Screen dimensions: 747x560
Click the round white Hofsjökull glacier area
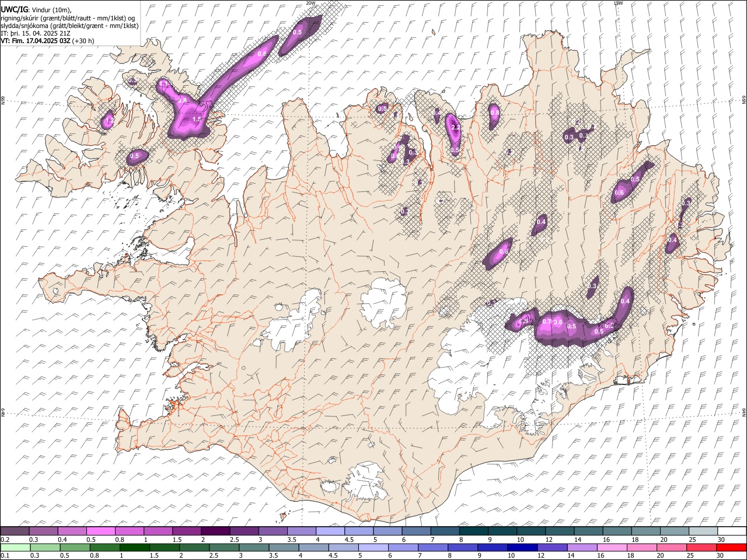(x=383, y=303)
